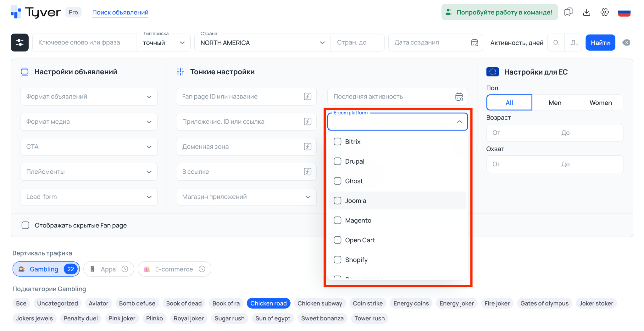Open calendar icon in Последняя активность field

(459, 97)
